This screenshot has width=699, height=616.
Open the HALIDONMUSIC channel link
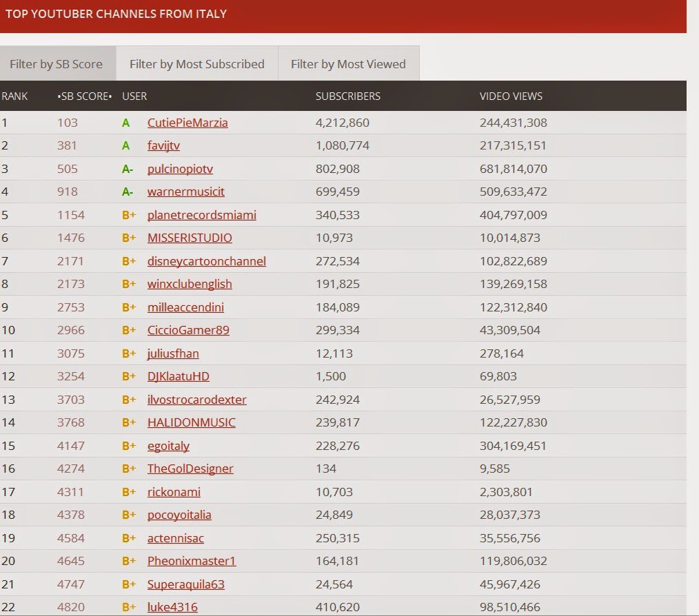192,422
